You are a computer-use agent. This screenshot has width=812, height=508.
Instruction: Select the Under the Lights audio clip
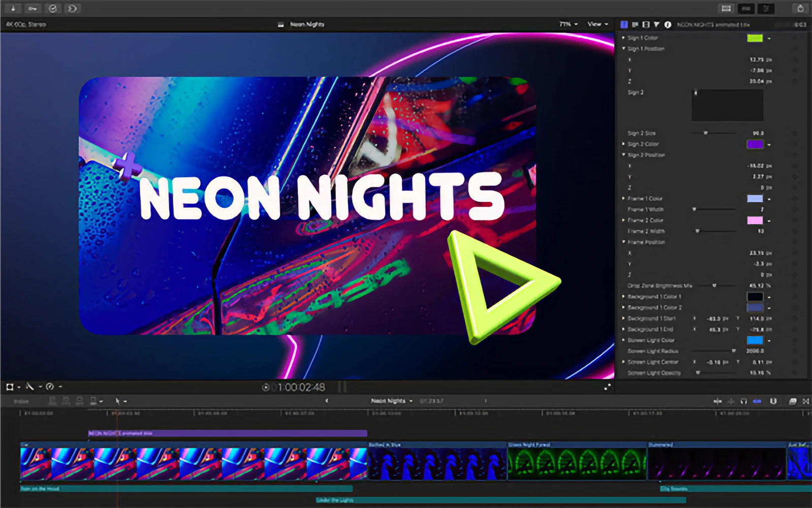501,500
